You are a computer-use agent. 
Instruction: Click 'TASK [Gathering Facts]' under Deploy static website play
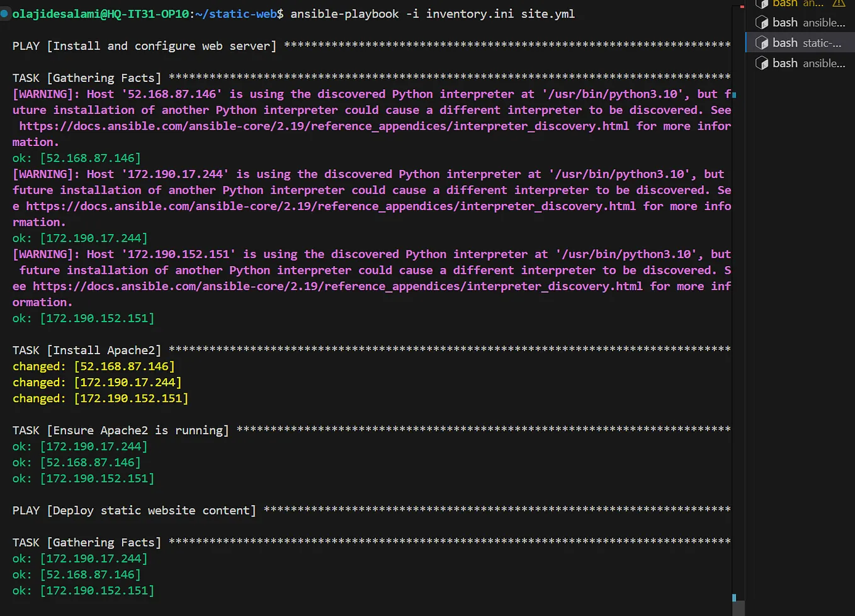(x=87, y=542)
